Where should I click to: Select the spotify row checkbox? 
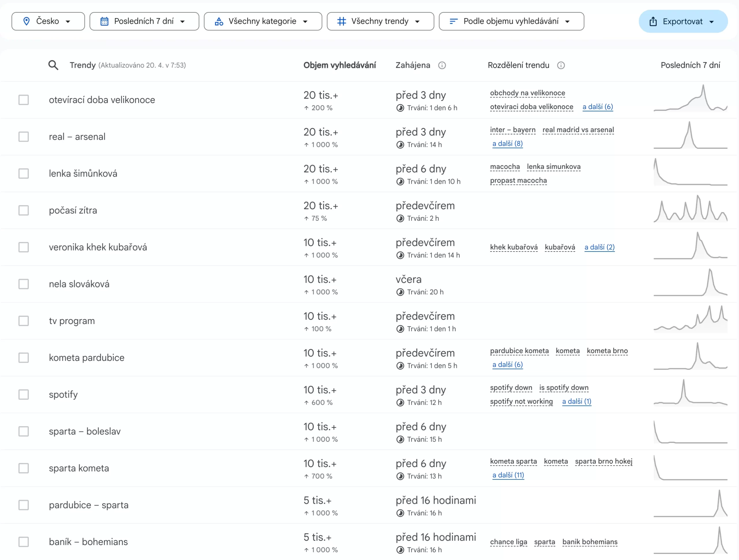coord(23,394)
